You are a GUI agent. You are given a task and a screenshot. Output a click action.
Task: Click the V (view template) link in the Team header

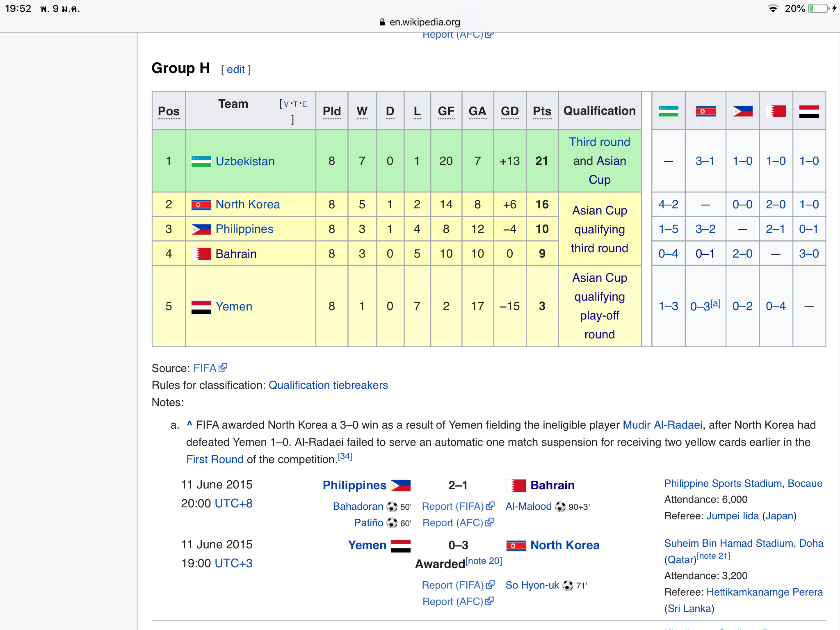click(x=286, y=104)
